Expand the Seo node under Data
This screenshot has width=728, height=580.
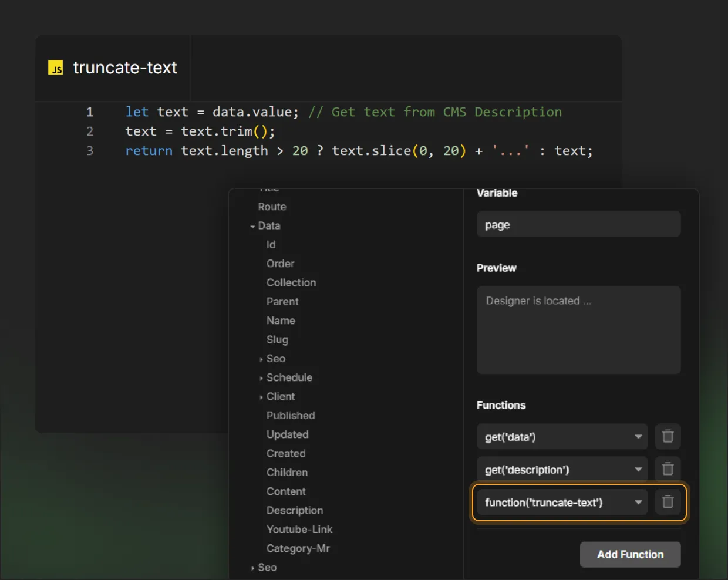coord(261,359)
